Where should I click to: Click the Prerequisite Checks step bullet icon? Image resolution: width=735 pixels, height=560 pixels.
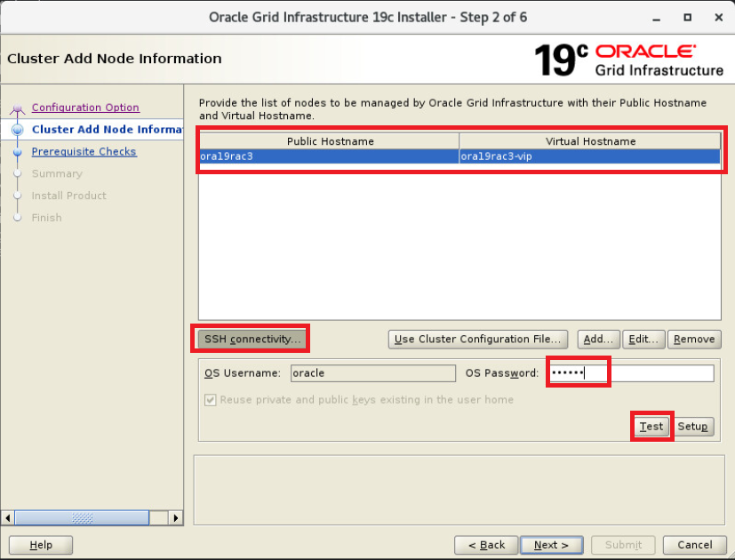18,152
